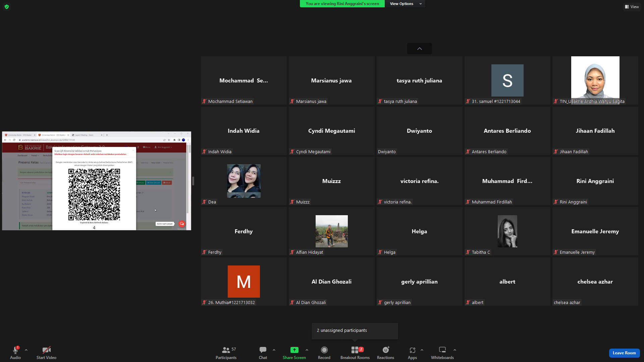Click the muted mic icon for Rini Anggraini

(x=556, y=202)
